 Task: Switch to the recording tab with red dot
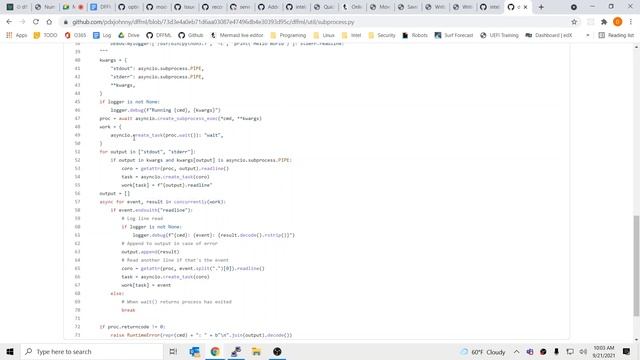point(73,7)
